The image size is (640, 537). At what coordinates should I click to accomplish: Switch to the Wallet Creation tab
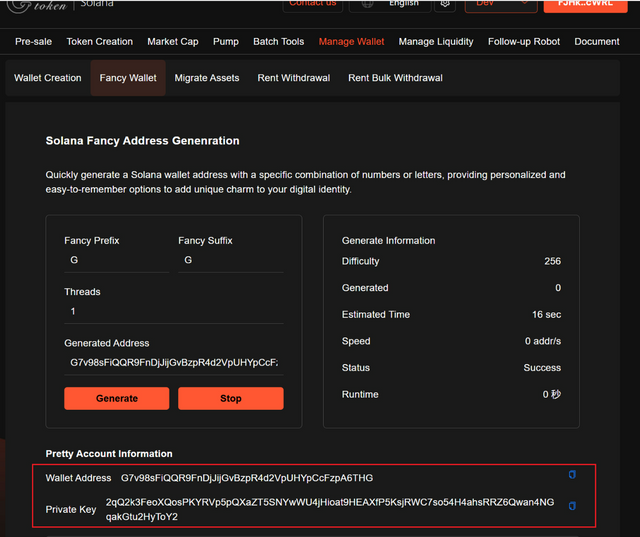tap(48, 78)
